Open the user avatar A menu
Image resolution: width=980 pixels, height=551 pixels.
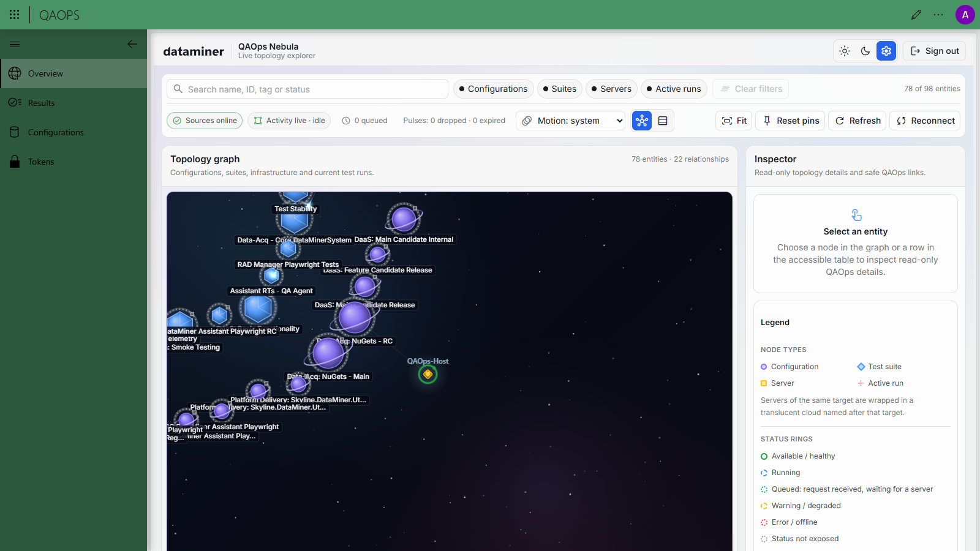[x=965, y=15]
